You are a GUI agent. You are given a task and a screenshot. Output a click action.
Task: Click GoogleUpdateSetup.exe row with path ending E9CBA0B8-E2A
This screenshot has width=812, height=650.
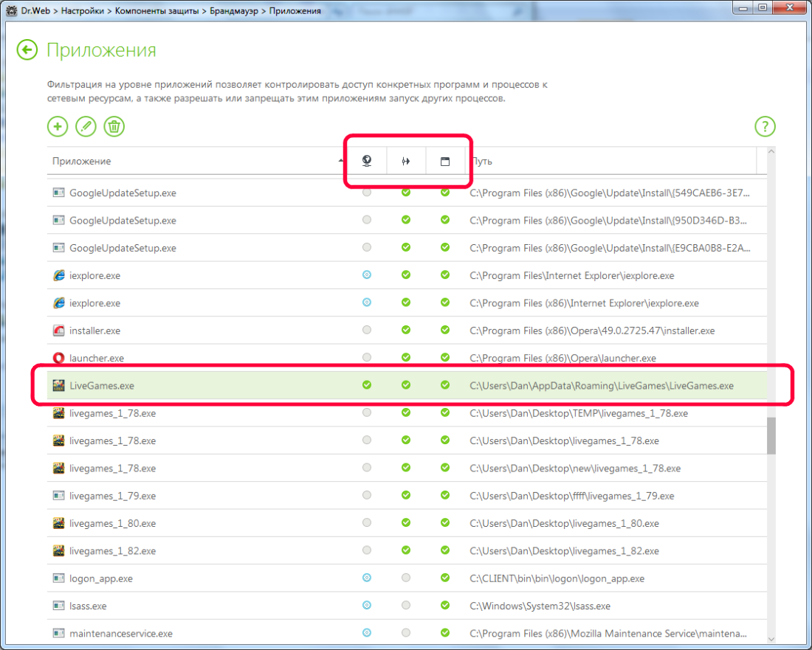pyautogui.click(x=407, y=248)
